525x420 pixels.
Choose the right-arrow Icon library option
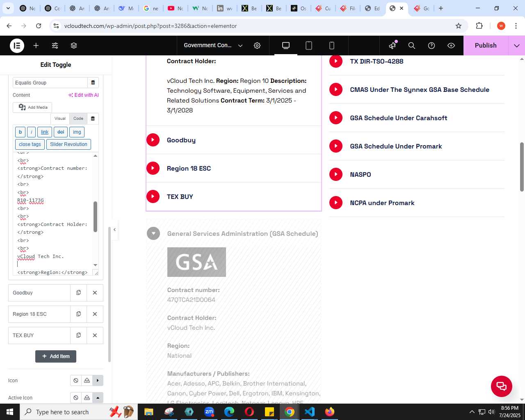coord(98,381)
